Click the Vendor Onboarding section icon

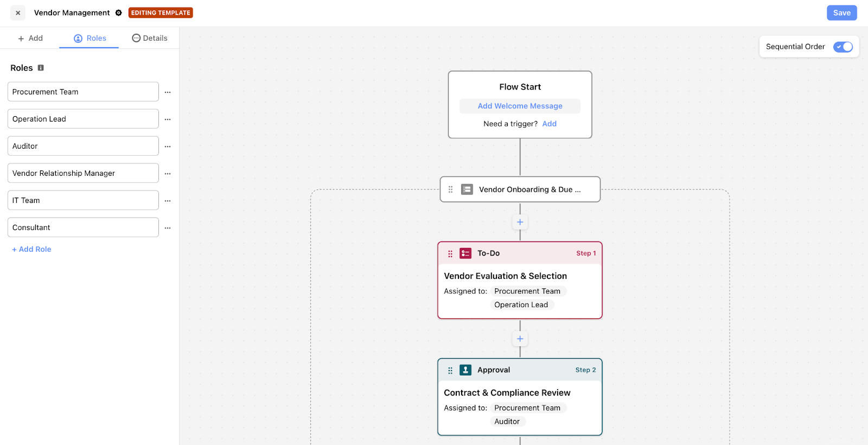[467, 189]
